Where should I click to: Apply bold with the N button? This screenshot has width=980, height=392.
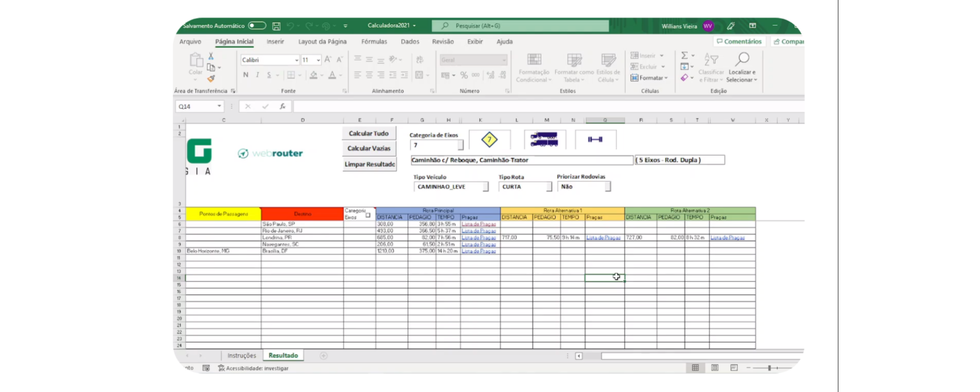245,75
